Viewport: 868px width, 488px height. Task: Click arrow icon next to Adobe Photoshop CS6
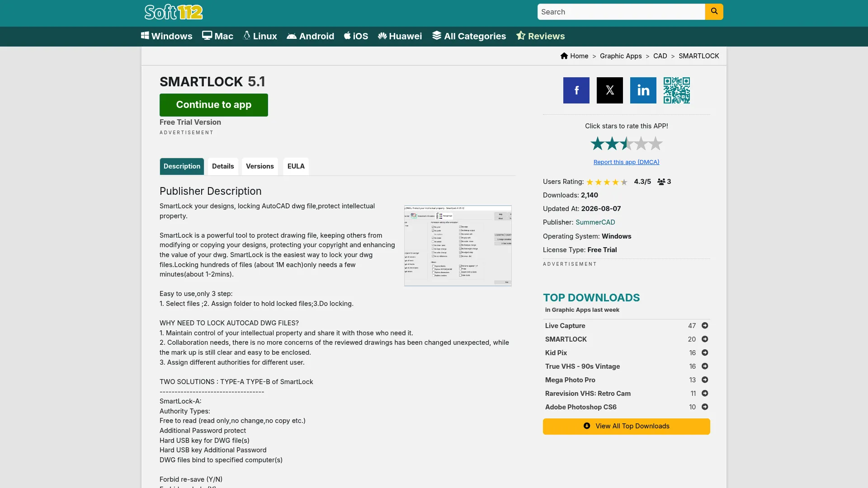(705, 407)
